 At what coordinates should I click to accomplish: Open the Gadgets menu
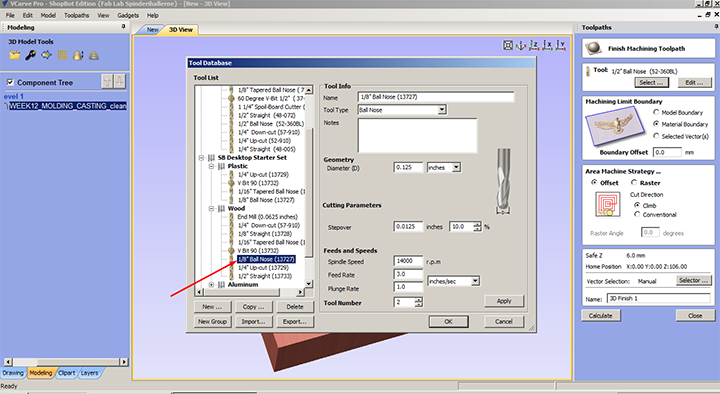tap(128, 15)
